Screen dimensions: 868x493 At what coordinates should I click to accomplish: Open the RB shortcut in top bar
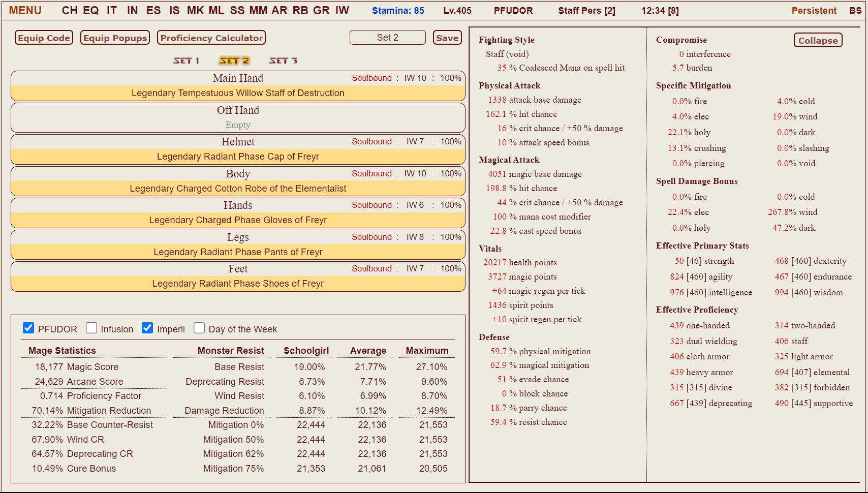pyautogui.click(x=300, y=10)
